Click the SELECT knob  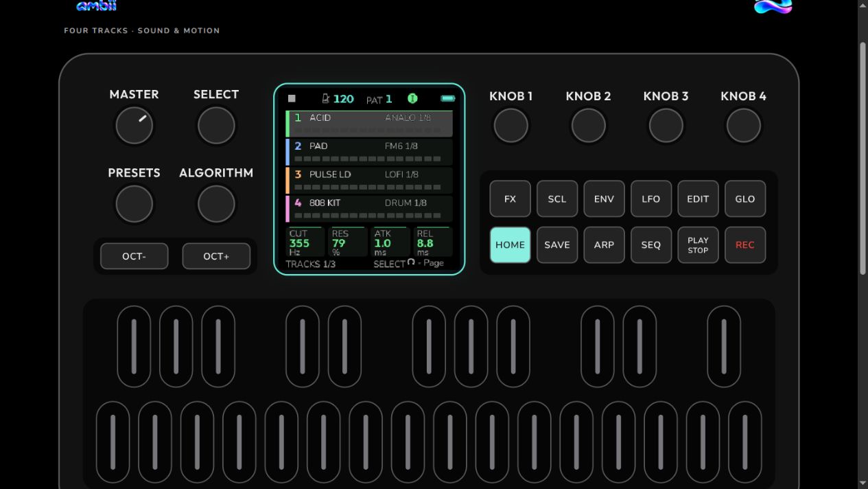point(216,126)
